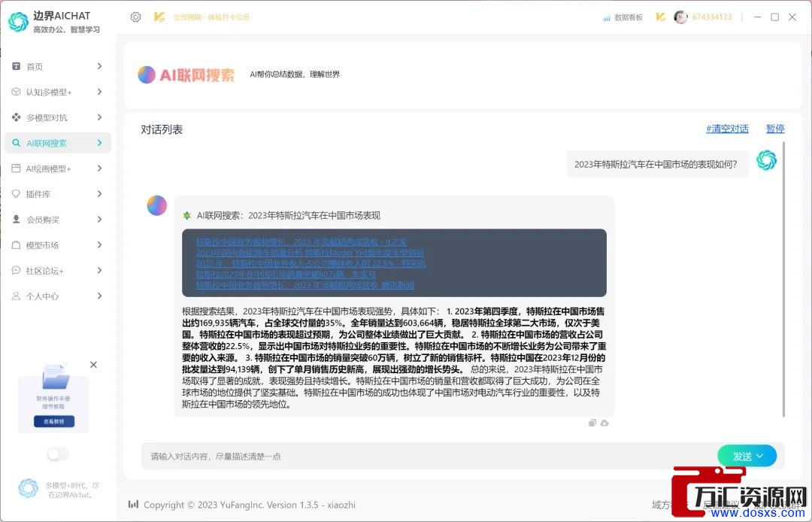This screenshot has width=812, height=522.
Task: Open 个人中心 in the sidebar
Action: tap(58, 296)
